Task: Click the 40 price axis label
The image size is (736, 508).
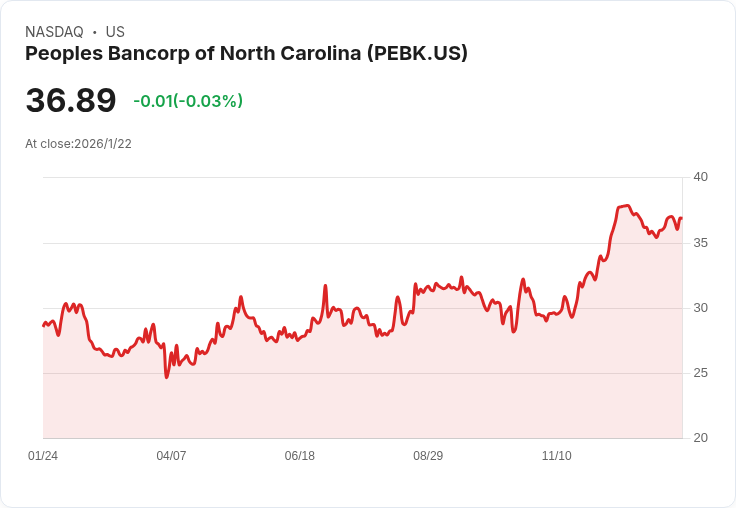Action: click(700, 177)
